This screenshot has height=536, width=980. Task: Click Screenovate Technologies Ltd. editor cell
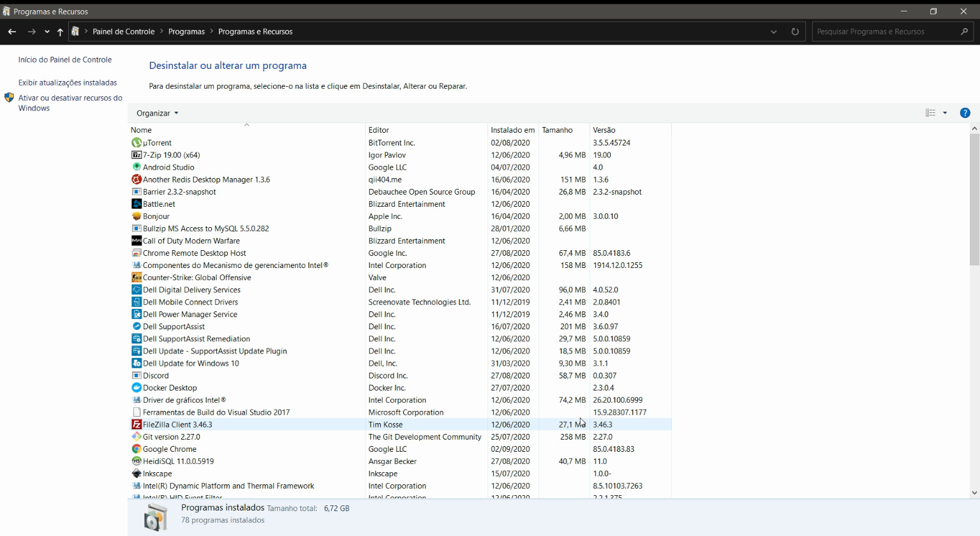pyautogui.click(x=419, y=302)
